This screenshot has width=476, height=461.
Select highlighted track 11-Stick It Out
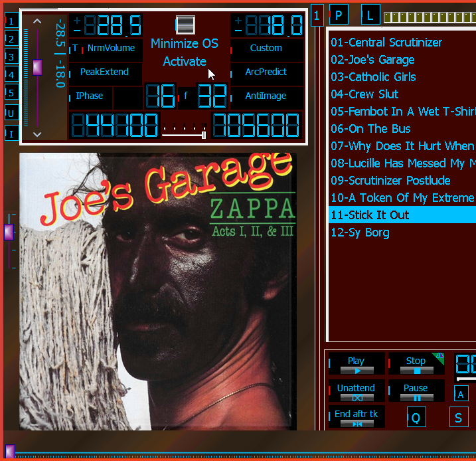tap(402, 215)
